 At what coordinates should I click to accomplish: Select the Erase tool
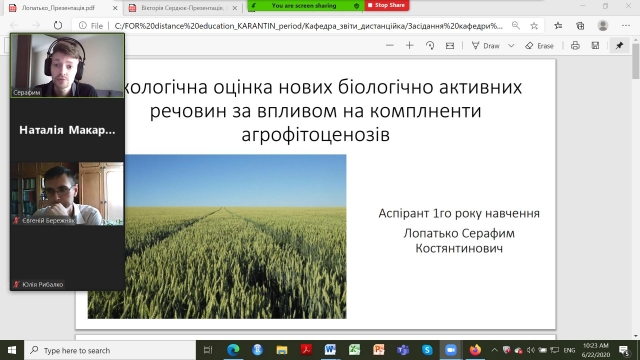539,46
